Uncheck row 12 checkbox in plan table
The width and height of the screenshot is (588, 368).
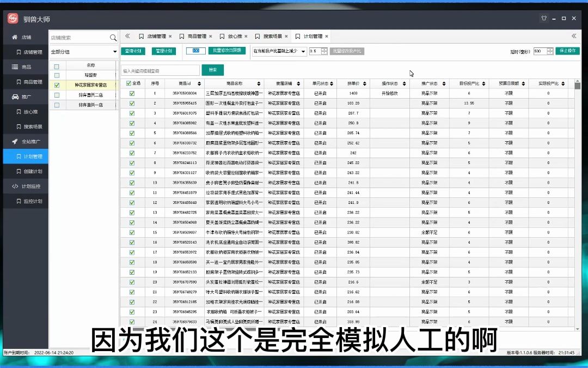point(132,202)
